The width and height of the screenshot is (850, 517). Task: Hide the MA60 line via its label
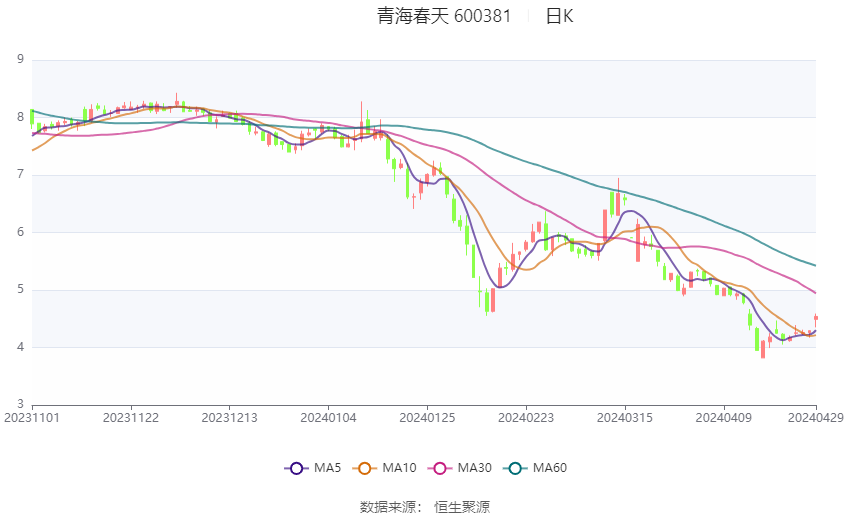(550, 468)
